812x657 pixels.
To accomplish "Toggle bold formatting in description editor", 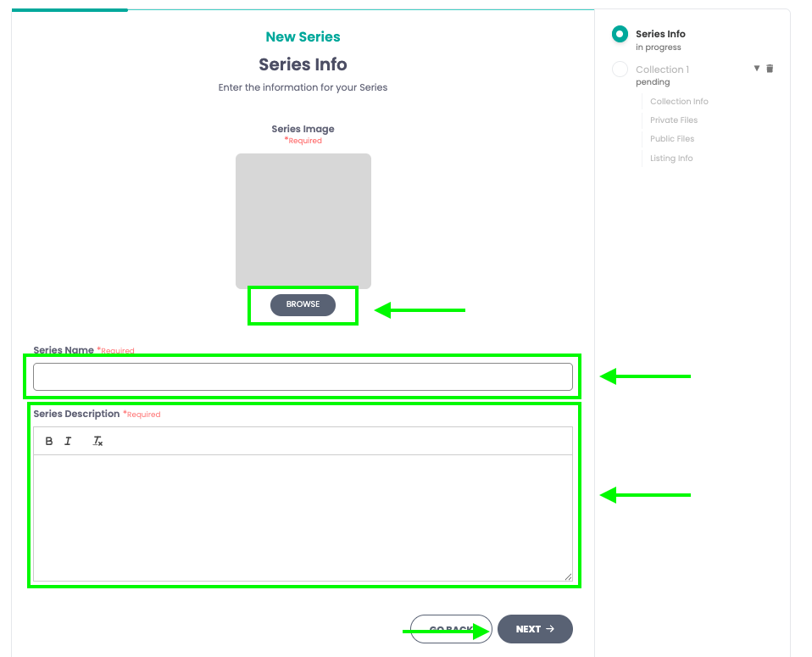I will coord(49,441).
